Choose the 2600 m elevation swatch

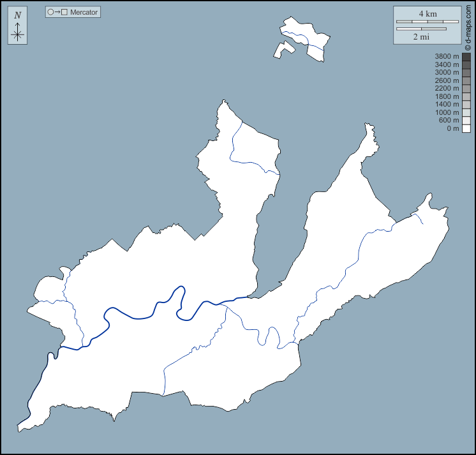[x=466, y=80]
